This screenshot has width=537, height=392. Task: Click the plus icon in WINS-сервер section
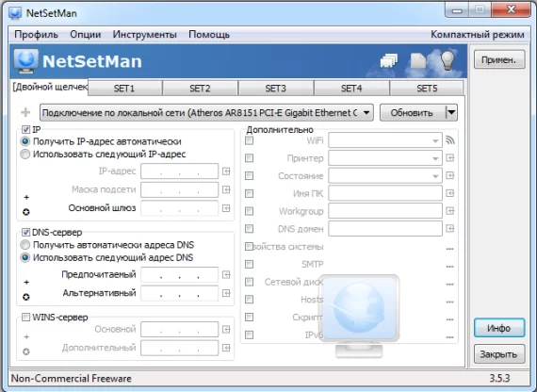pyautogui.click(x=26, y=337)
